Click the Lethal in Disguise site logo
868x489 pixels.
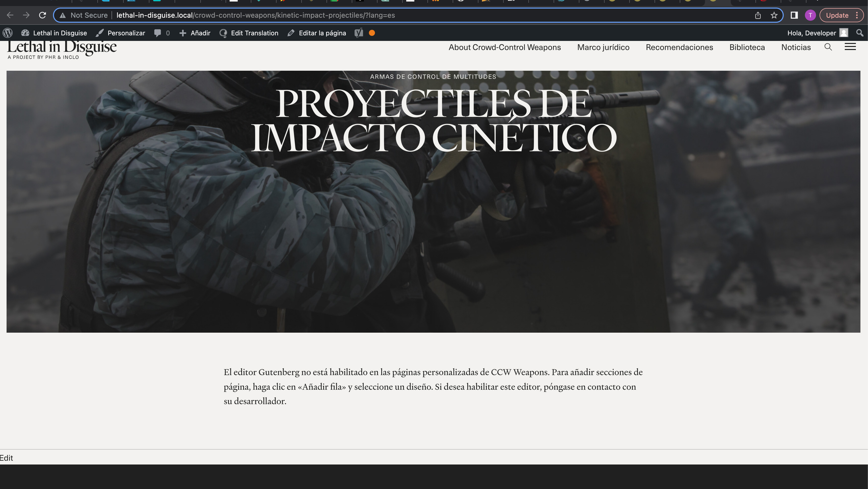pyautogui.click(x=62, y=50)
